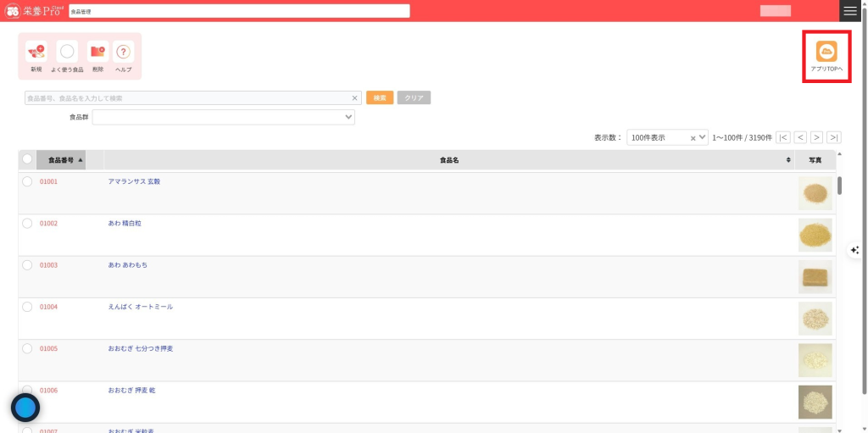The height and width of the screenshot is (433, 868).
Task: Click the food search input field
Action: pyautogui.click(x=186, y=98)
